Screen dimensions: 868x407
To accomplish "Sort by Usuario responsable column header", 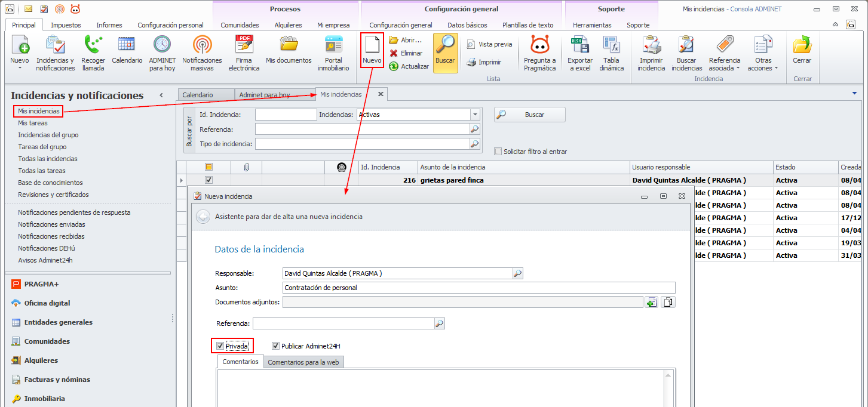I will [x=701, y=167].
